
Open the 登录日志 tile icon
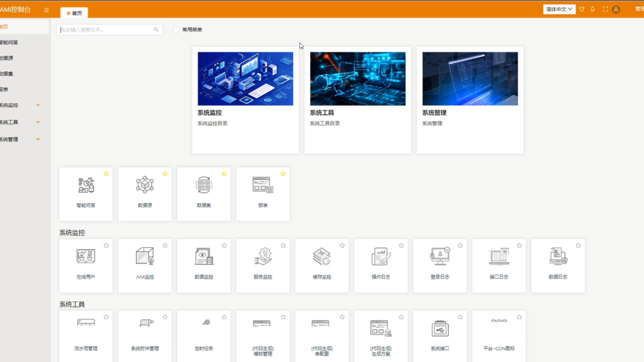(x=440, y=256)
